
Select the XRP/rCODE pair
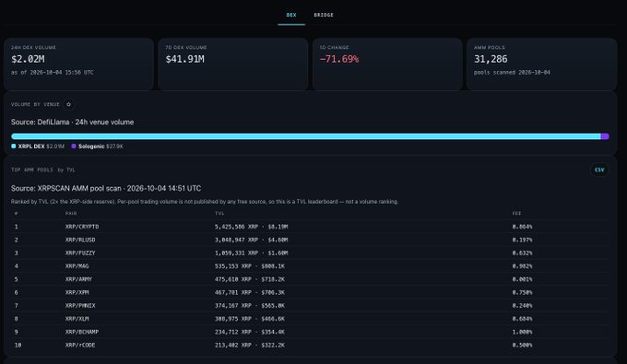point(80,346)
